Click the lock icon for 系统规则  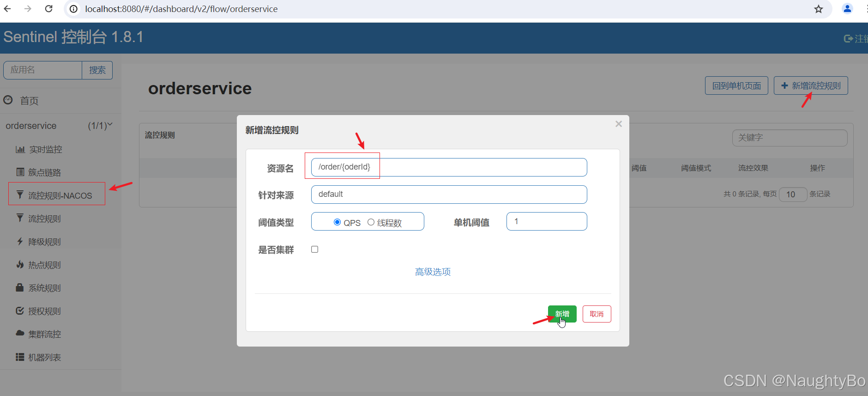20,287
